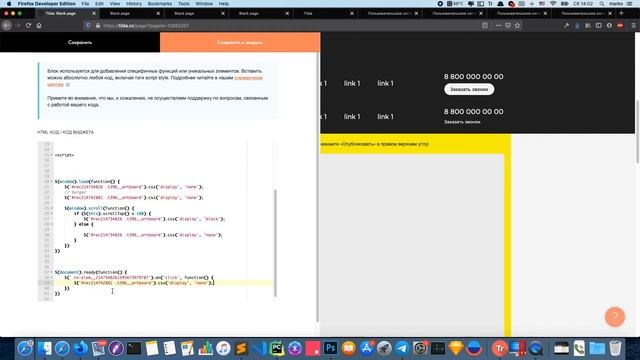Close the "Tilda: Blank page" tab
Image resolution: width=640 pixels, height=360 pixels.
click(x=94, y=13)
